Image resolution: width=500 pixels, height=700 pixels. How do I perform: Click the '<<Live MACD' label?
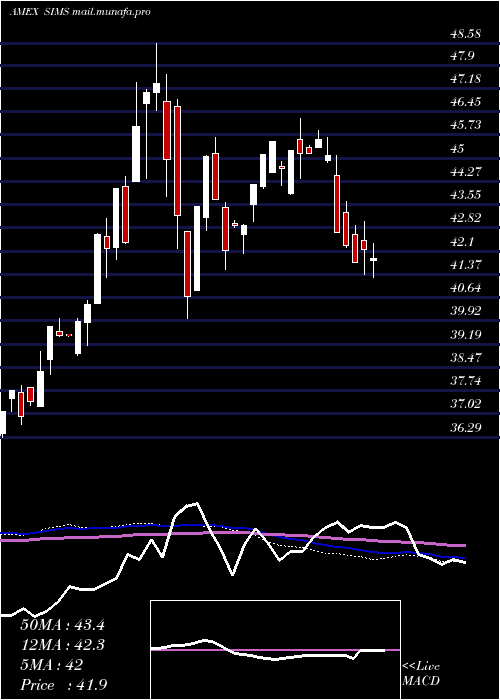pyautogui.click(x=421, y=674)
